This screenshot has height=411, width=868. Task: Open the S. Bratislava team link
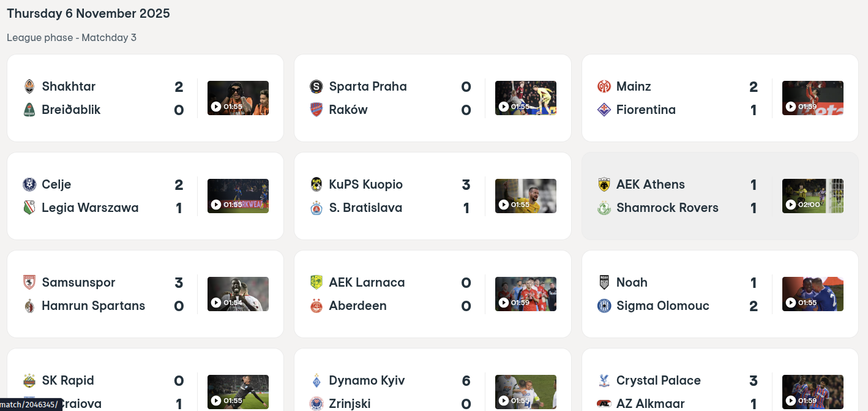pyautogui.click(x=365, y=208)
